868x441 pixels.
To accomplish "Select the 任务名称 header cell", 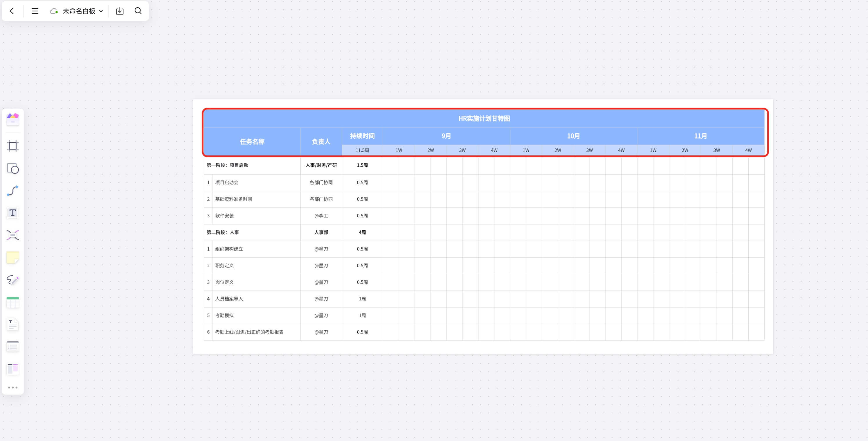I will pos(252,141).
